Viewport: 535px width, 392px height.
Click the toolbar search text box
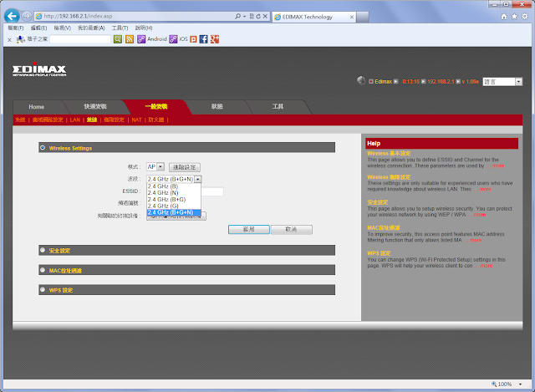coord(80,39)
